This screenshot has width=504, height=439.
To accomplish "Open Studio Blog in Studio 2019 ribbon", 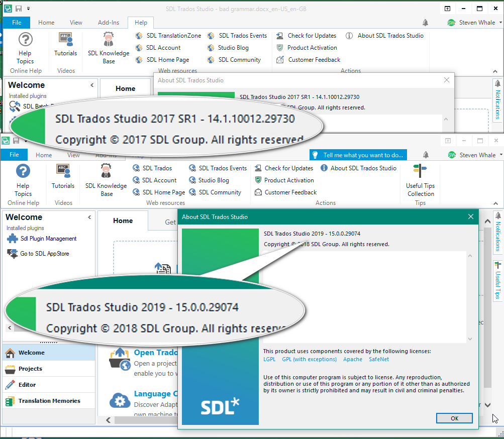I will click(x=209, y=180).
